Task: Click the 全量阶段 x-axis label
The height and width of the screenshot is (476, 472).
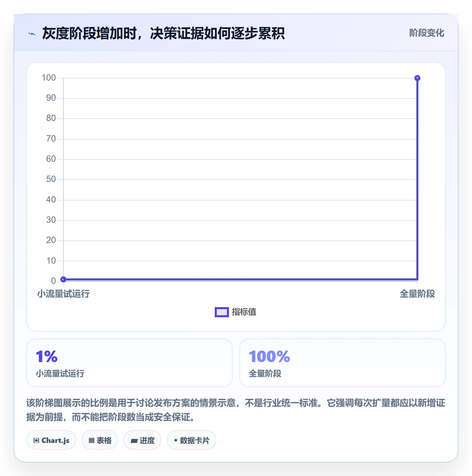Action: [417, 294]
